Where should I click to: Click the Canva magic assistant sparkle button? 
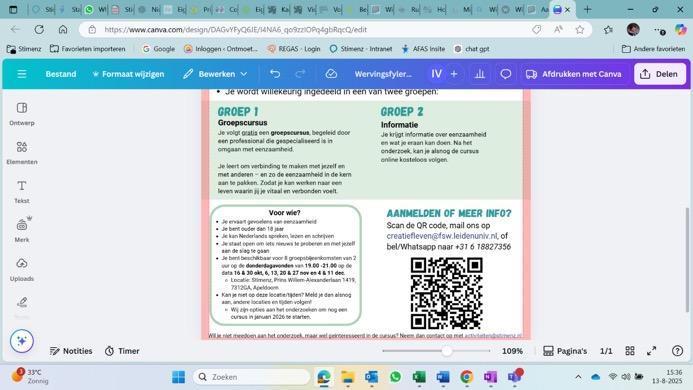pyautogui.click(x=22, y=341)
